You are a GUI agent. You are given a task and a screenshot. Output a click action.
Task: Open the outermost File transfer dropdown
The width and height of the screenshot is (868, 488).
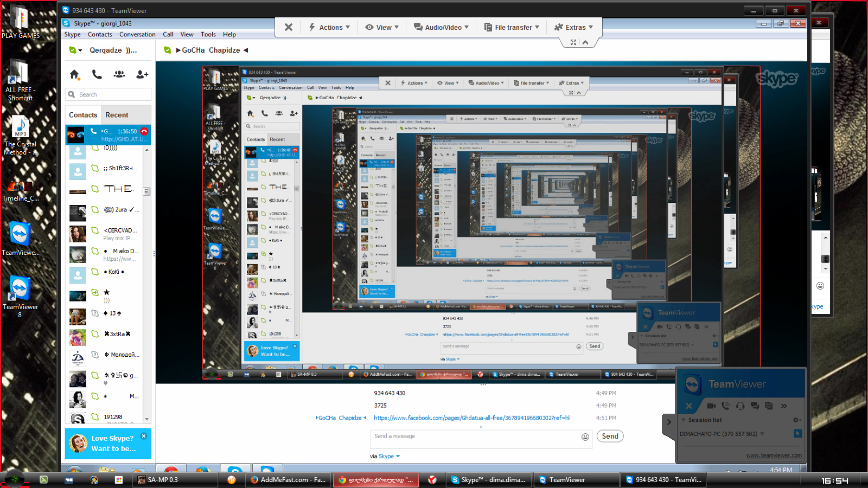tap(512, 27)
